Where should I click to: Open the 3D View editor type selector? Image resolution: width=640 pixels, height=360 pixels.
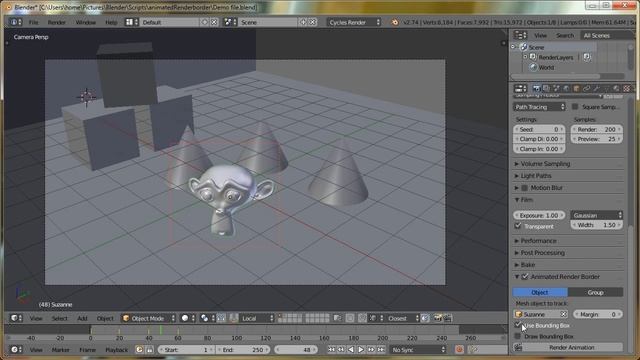16,318
